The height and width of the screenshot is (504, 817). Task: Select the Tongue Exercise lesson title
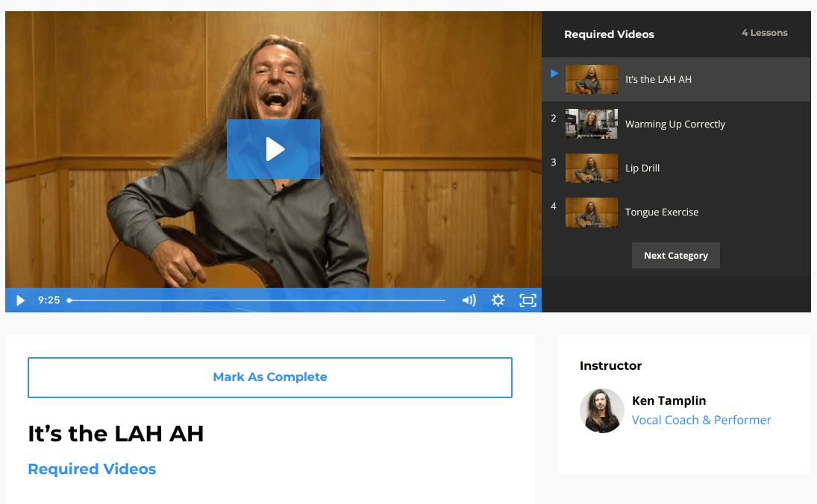661,212
